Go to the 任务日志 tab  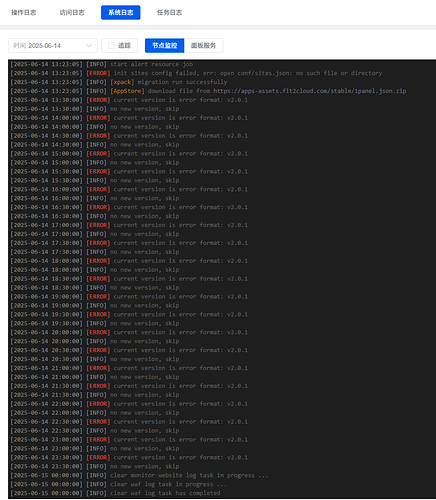[x=169, y=13]
